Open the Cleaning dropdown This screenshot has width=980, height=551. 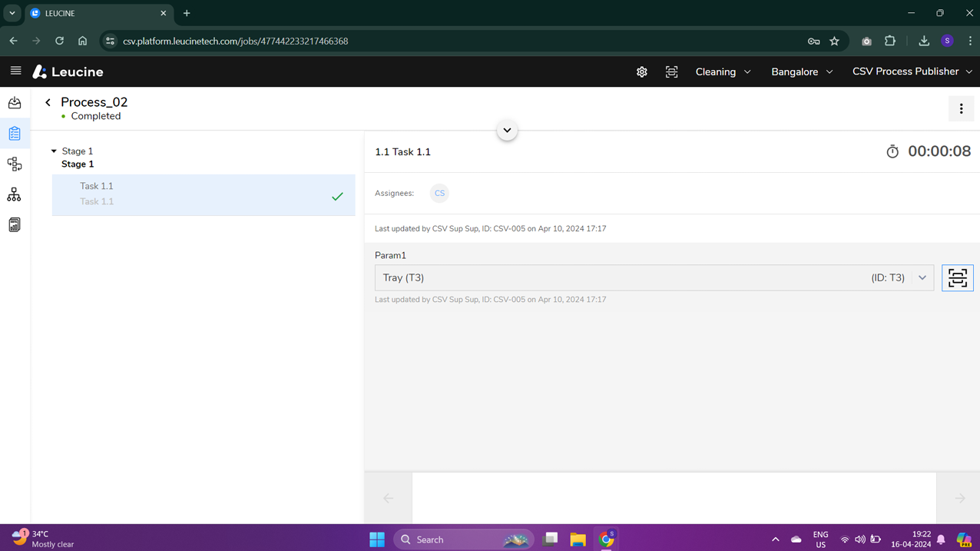point(722,71)
